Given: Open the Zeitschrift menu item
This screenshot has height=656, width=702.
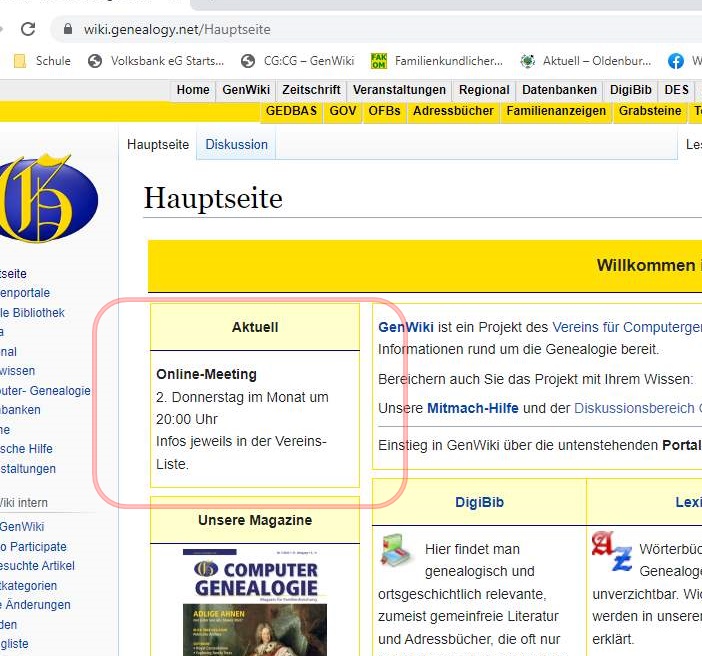Looking at the screenshot, I should tap(311, 90).
